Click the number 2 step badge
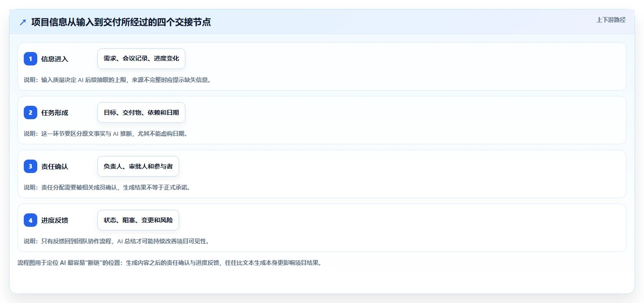Viewport: 644px width, 303px height. [31, 113]
